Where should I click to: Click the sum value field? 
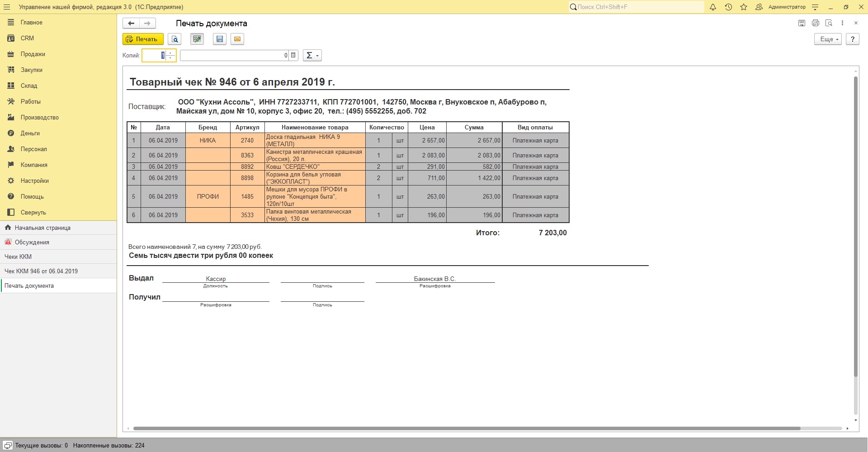(x=234, y=55)
